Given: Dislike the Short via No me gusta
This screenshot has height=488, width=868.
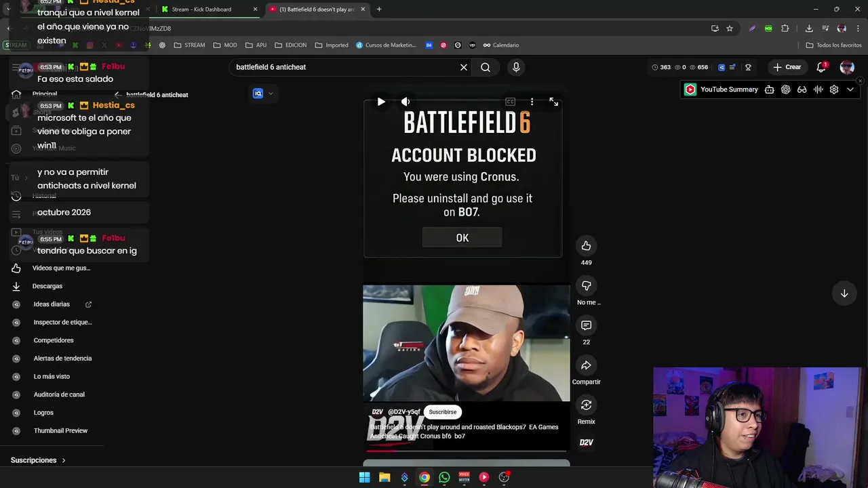Looking at the screenshot, I should point(586,285).
